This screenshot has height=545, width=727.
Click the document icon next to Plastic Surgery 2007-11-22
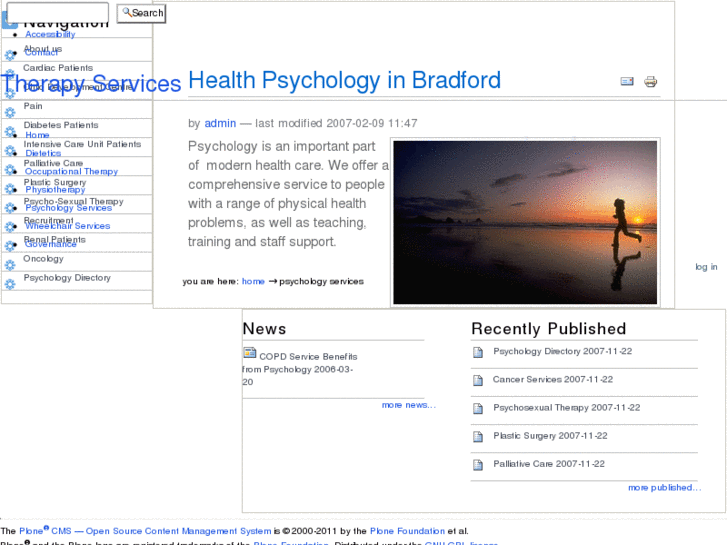(x=478, y=436)
